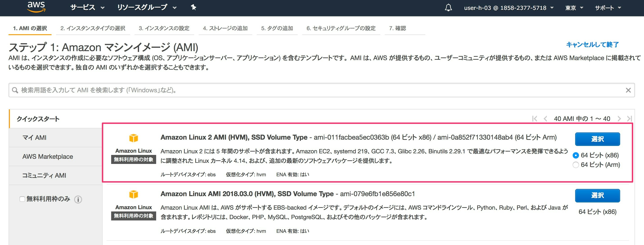This screenshot has height=245, width=644.
Task: Click the clear search X icon
Action: pos(628,90)
